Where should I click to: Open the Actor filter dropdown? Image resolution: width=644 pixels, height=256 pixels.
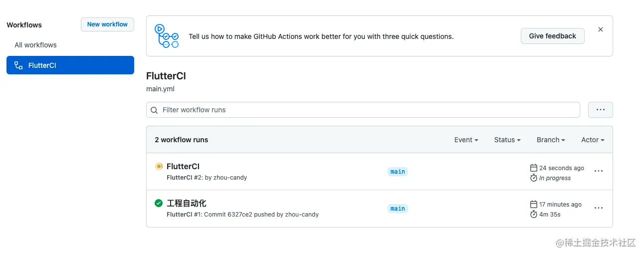click(x=593, y=140)
